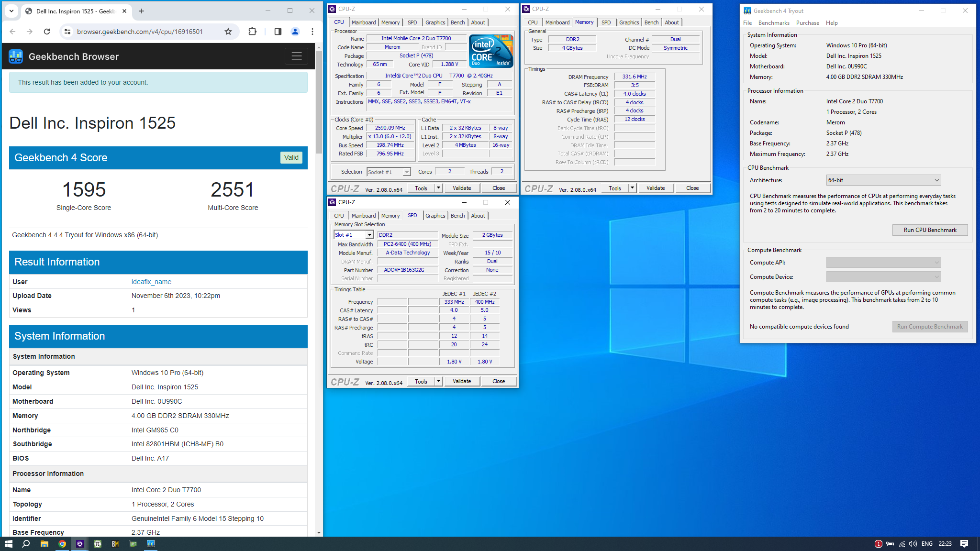The height and width of the screenshot is (551, 980).
Task: Click Validate in CPU-Z SPD window
Action: [x=462, y=381]
